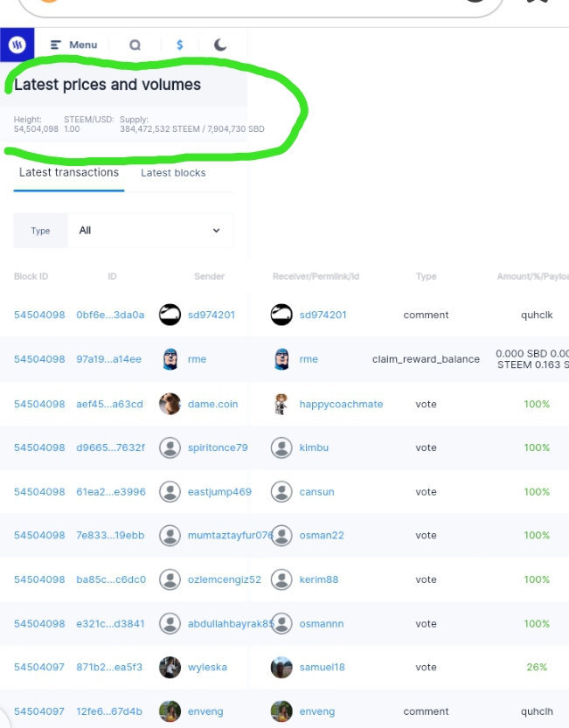Click the dollar sign prices icon
Screen dimensions: 569x728
tap(180, 45)
